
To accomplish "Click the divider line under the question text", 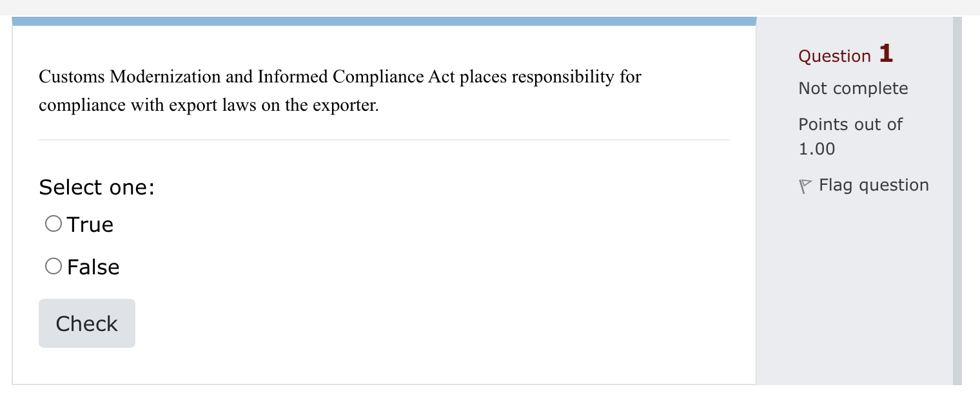I will coord(384,138).
